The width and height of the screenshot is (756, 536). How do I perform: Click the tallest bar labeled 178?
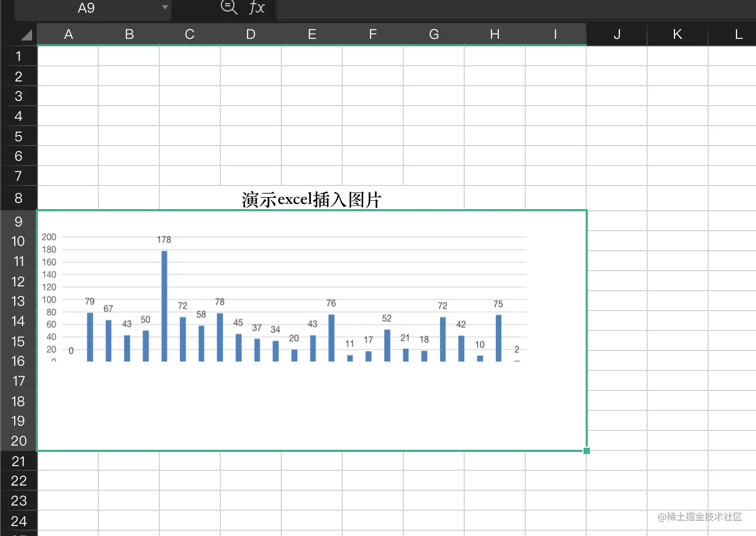coord(164,305)
